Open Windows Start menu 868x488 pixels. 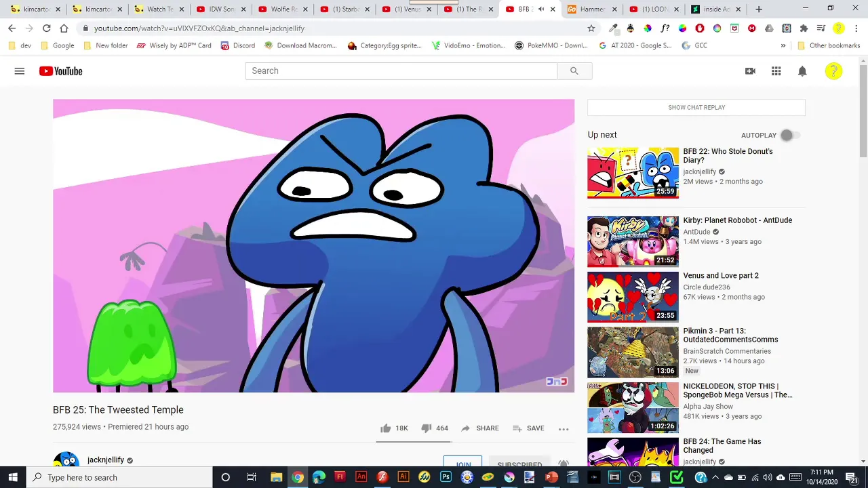click(13, 477)
